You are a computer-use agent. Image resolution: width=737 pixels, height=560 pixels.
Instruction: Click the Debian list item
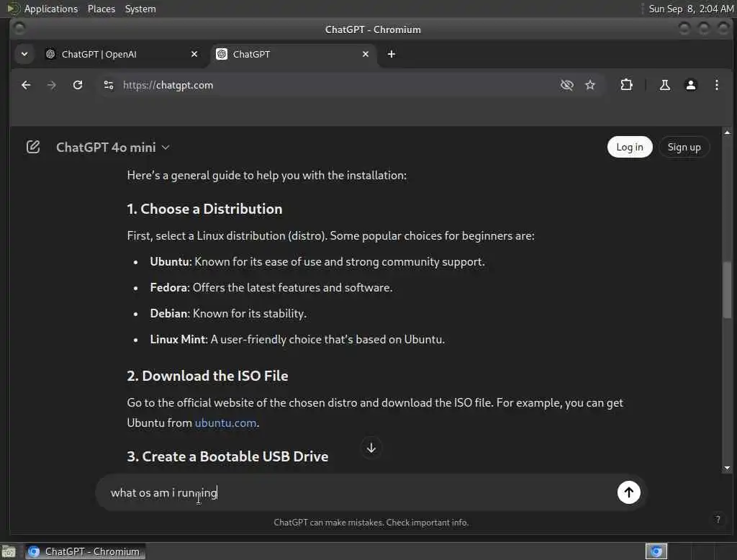[228, 313]
